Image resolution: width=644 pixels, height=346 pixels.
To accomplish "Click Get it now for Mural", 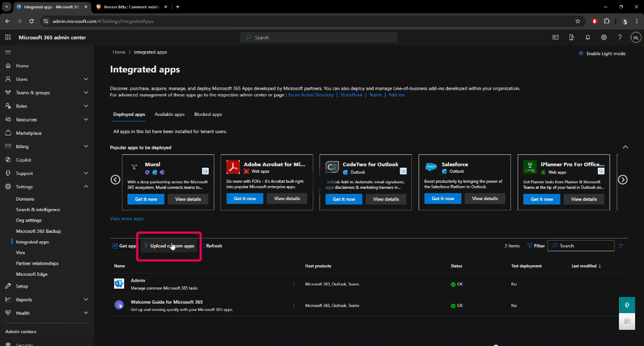I will coord(146,199).
